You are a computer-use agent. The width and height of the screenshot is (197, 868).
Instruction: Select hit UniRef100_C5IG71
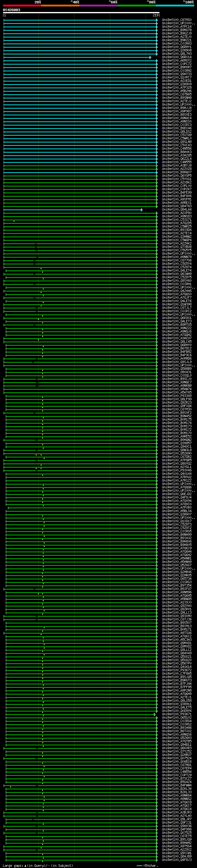pos(177,219)
